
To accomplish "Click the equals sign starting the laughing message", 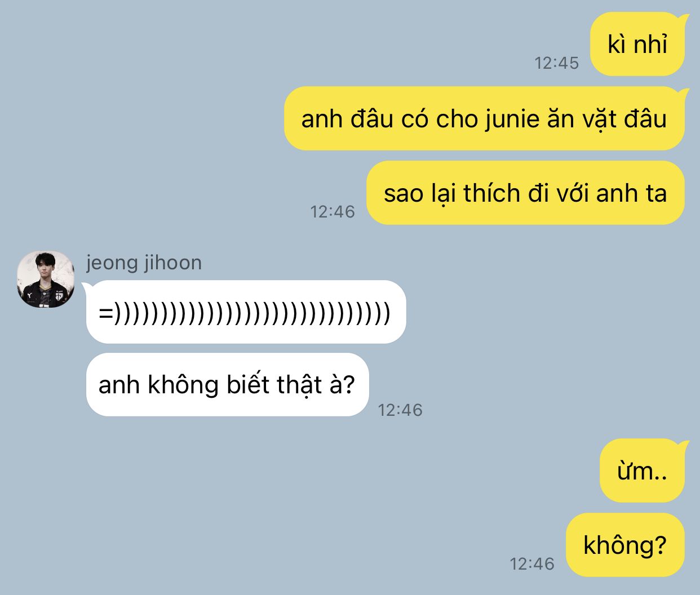I will point(105,313).
